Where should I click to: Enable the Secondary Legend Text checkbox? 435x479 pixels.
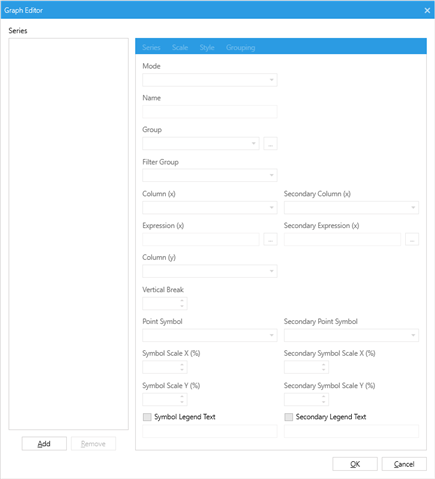coord(289,417)
